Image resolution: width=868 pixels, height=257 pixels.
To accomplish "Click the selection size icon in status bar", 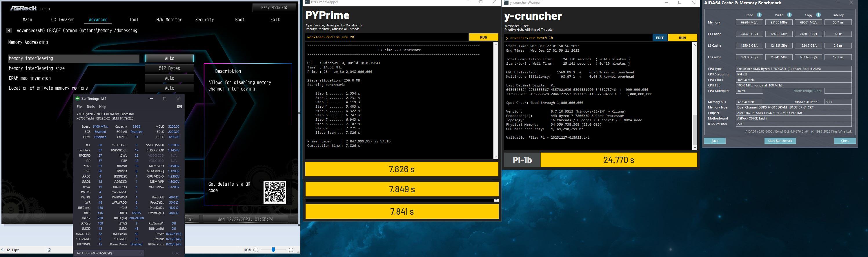I will (49, 250).
